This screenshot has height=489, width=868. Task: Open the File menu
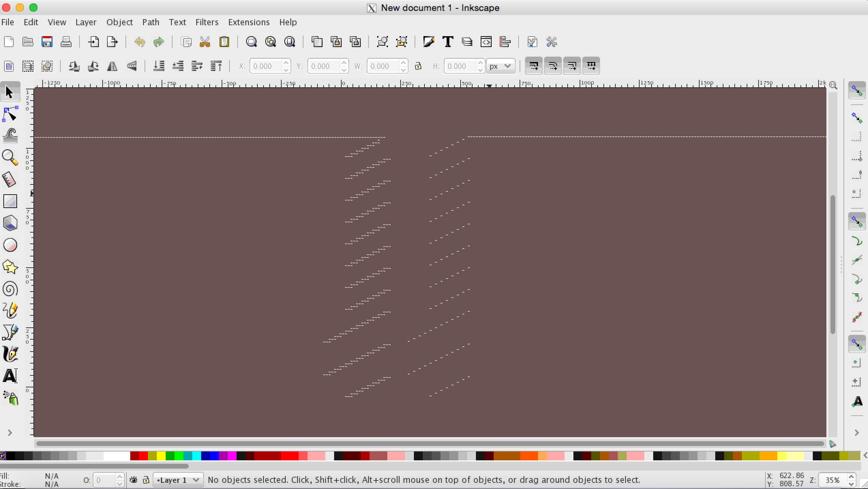pyautogui.click(x=8, y=22)
